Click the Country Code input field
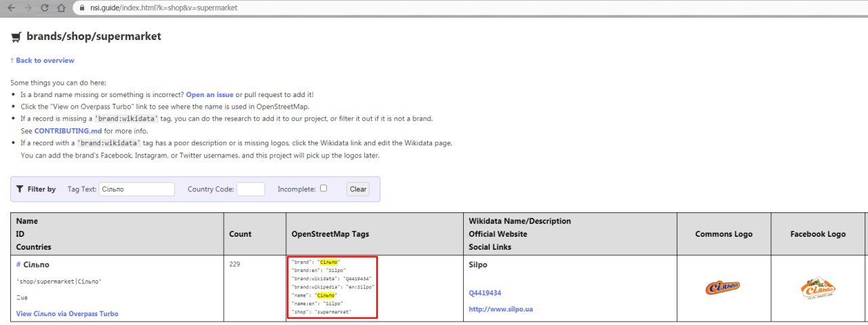Image resolution: width=868 pixels, height=325 pixels. coord(251,189)
